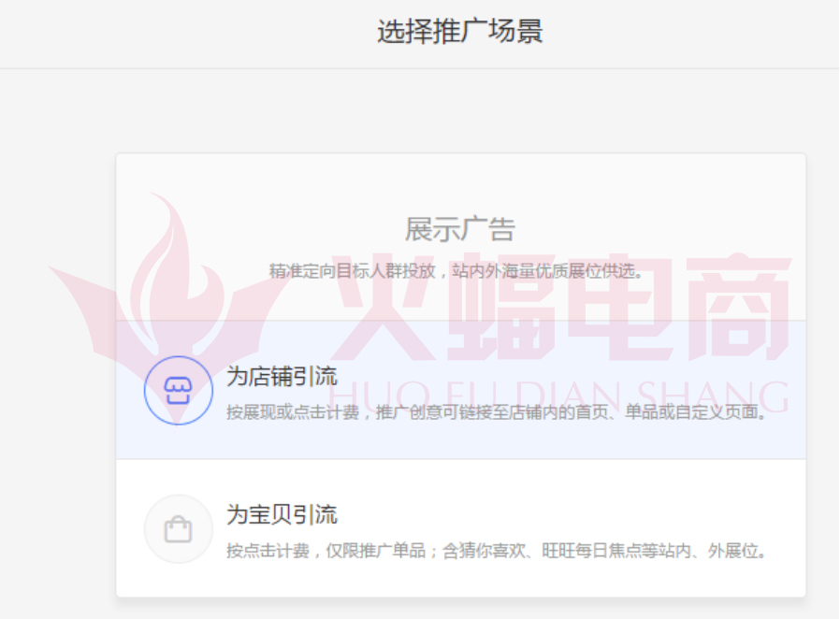Click the 选择推广场景 page title
Screen dimensions: 840x619
[460, 31]
